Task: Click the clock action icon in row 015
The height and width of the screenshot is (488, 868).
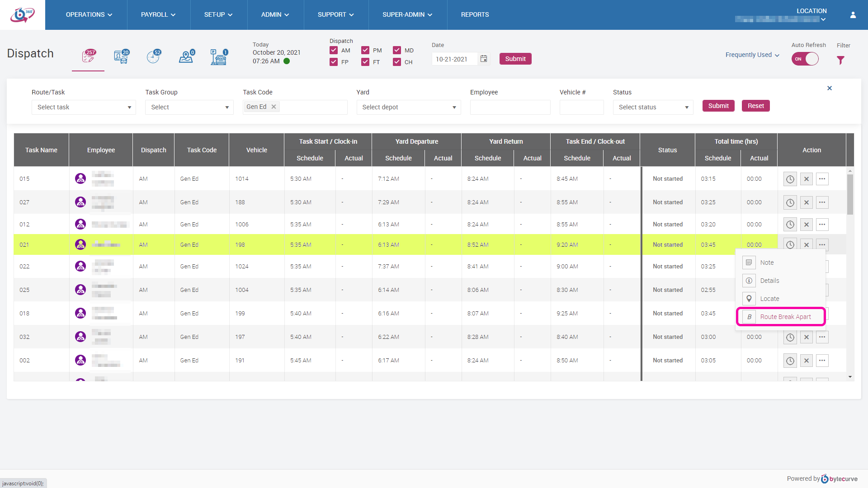Action: (790, 179)
